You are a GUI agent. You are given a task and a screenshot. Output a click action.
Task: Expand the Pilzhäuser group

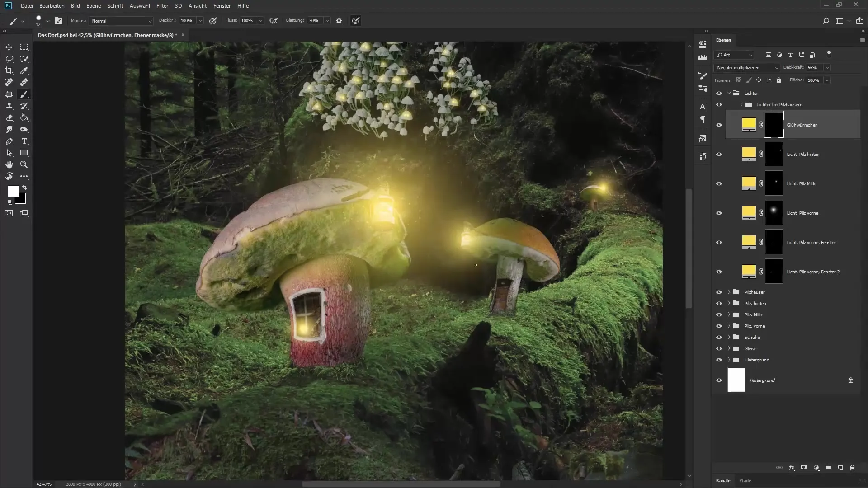[x=729, y=292]
